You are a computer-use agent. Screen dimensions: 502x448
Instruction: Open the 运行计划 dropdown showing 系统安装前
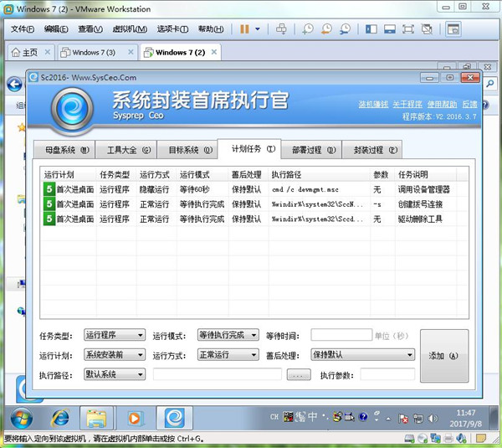pos(115,355)
